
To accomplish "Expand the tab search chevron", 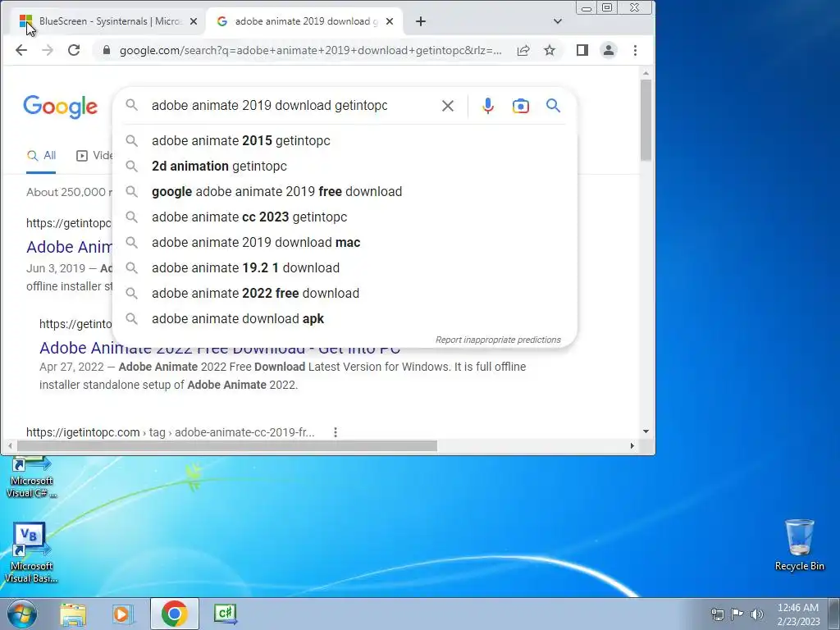I will click(558, 21).
